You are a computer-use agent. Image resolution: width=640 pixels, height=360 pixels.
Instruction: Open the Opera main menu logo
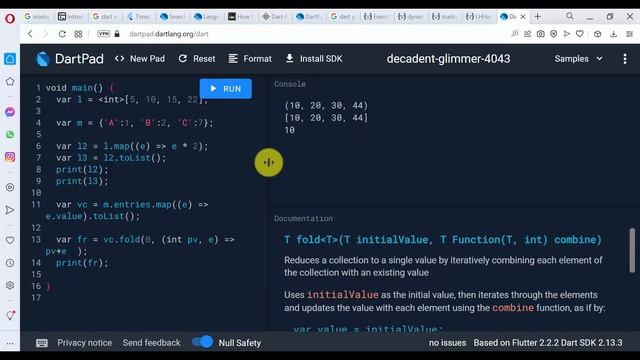click(10, 18)
